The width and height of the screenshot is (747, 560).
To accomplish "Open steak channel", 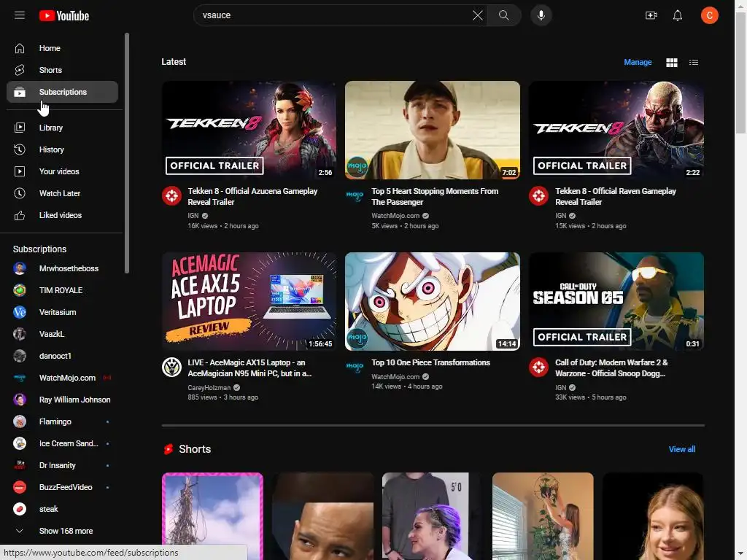I will point(63,510).
